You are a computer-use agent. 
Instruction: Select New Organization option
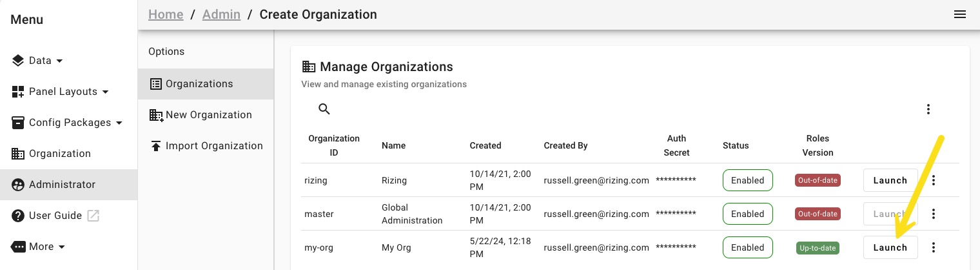pyautogui.click(x=208, y=115)
